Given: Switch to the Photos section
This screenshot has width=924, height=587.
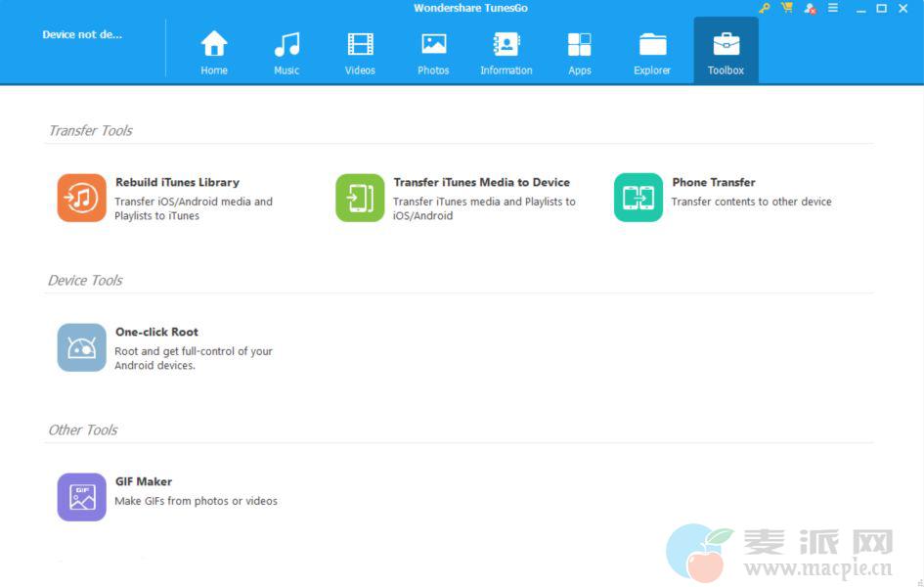Looking at the screenshot, I should coord(433,45).
